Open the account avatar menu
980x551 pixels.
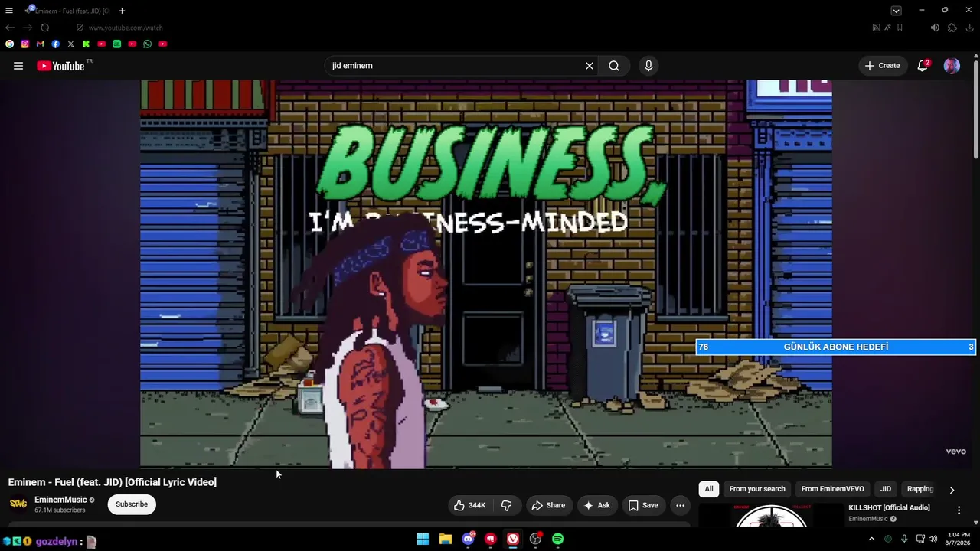(952, 66)
